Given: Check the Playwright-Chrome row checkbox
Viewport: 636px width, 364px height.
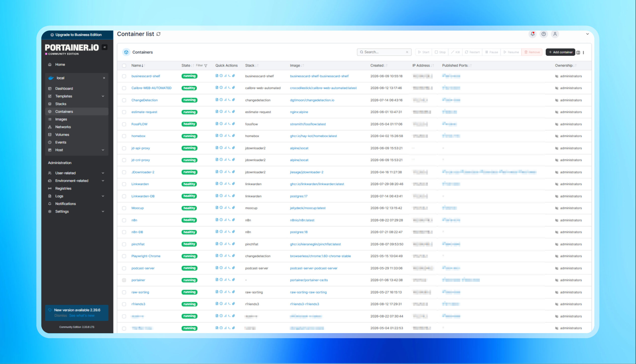Looking at the screenshot, I should (124, 256).
